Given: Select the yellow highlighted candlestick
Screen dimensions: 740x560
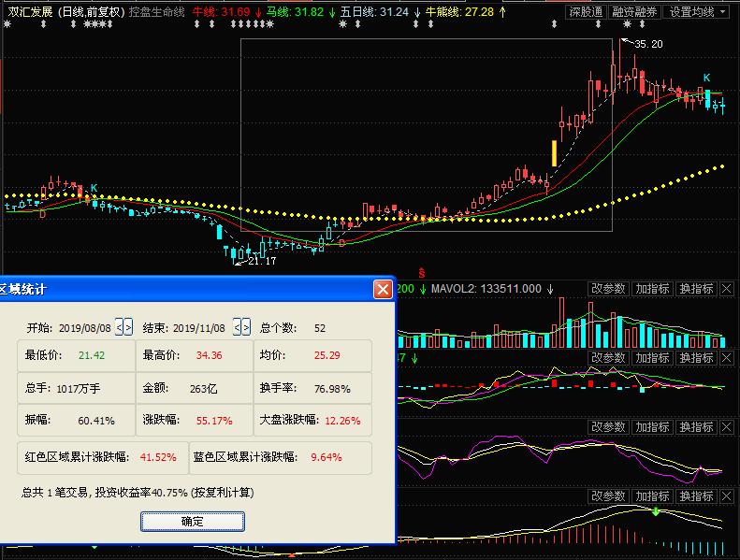Looking at the screenshot, I should (x=554, y=153).
